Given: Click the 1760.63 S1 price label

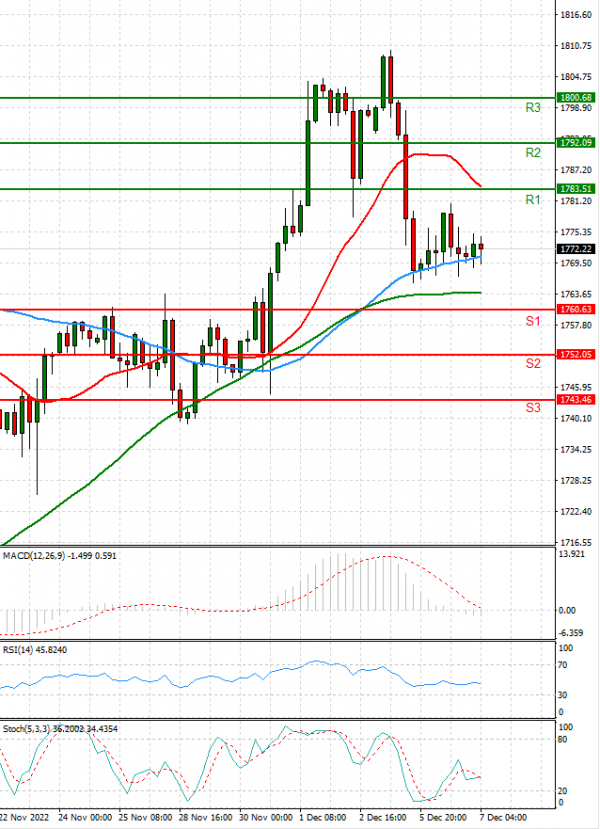Looking at the screenshot, I should point(576,309).
